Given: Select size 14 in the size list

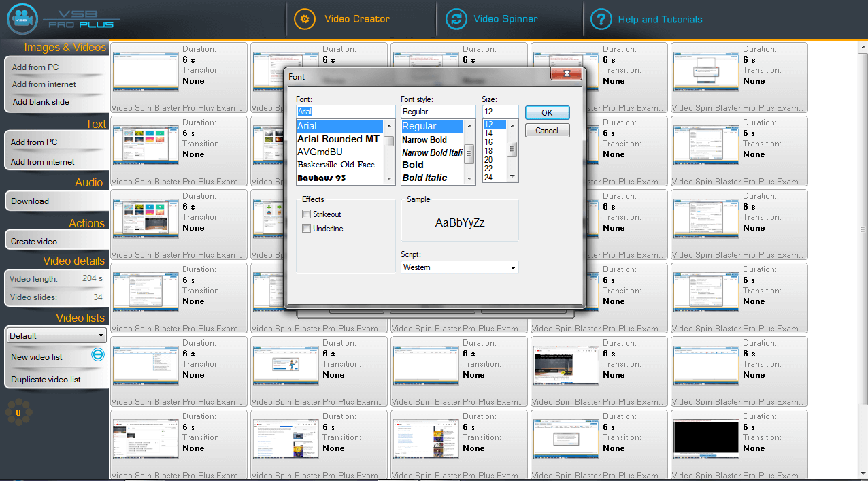Looking at the screenshot, I should coord(495,133).
